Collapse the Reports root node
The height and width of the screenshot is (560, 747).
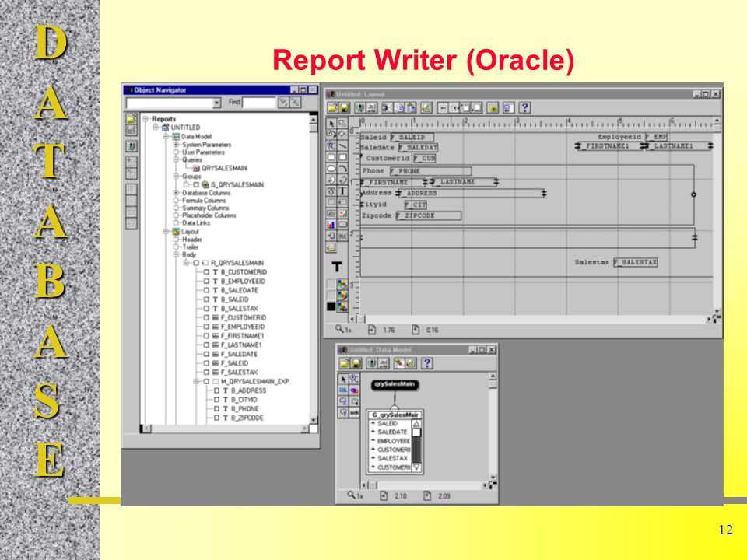pos(146,119)
